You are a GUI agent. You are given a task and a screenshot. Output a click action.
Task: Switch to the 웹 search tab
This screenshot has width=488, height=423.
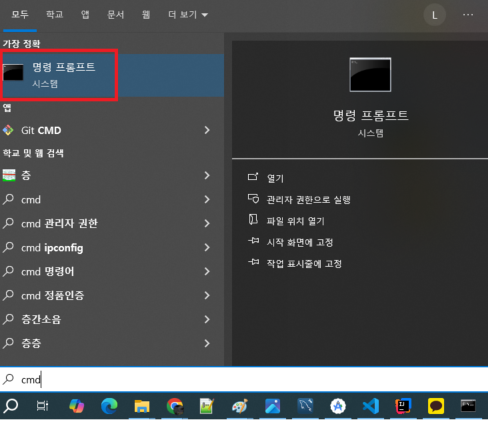pyautogui.click(x=146, y=15)
